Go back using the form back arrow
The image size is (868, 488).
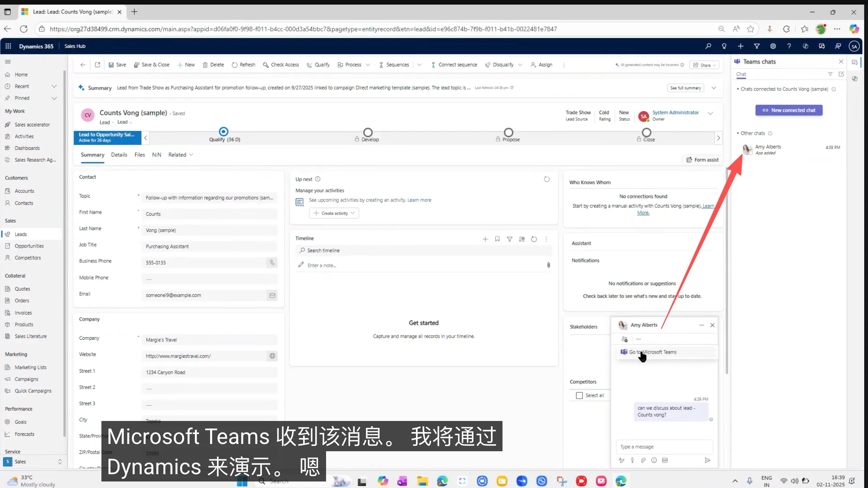[83, 65]
